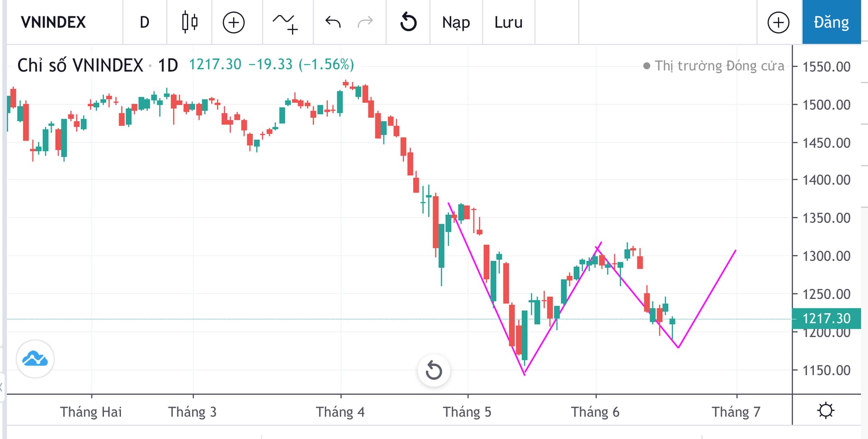This screenshot has width=868, height=439.
Task: Click the blue Đăng publish button
Action: (831, 22)
